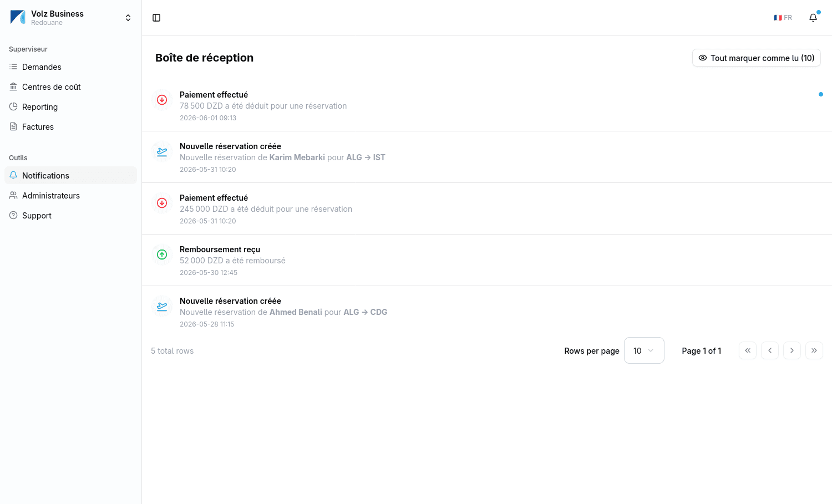Click the Reporting pie chart icon

(x=13, y=106)
